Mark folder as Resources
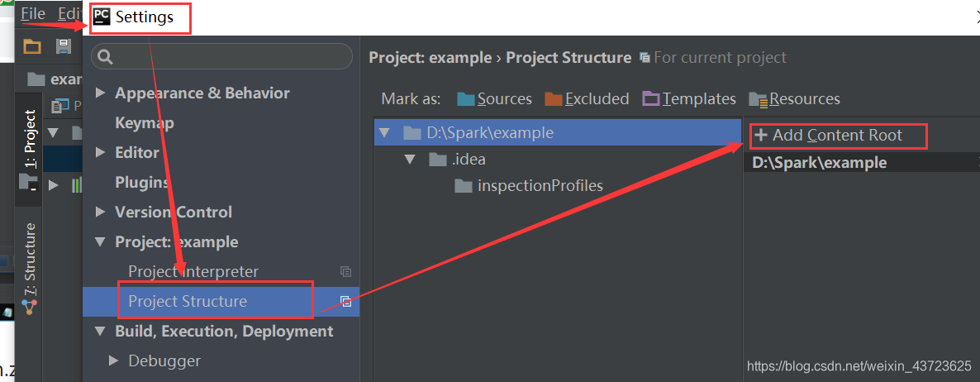 [794, 98]
